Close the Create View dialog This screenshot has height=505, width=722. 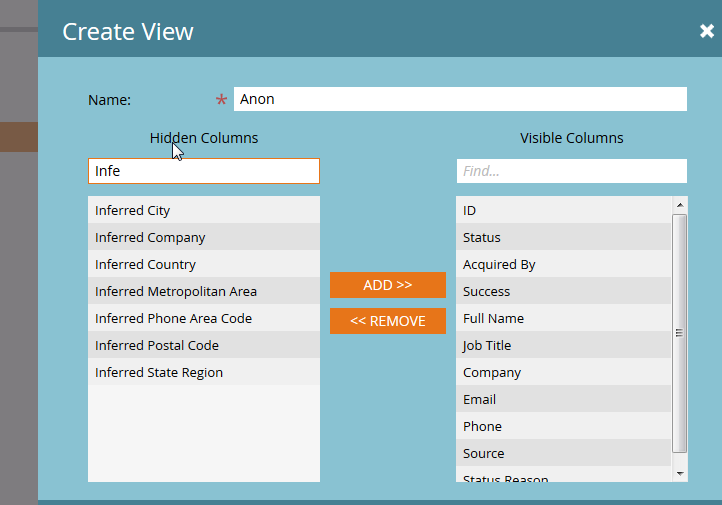point(706,31)
